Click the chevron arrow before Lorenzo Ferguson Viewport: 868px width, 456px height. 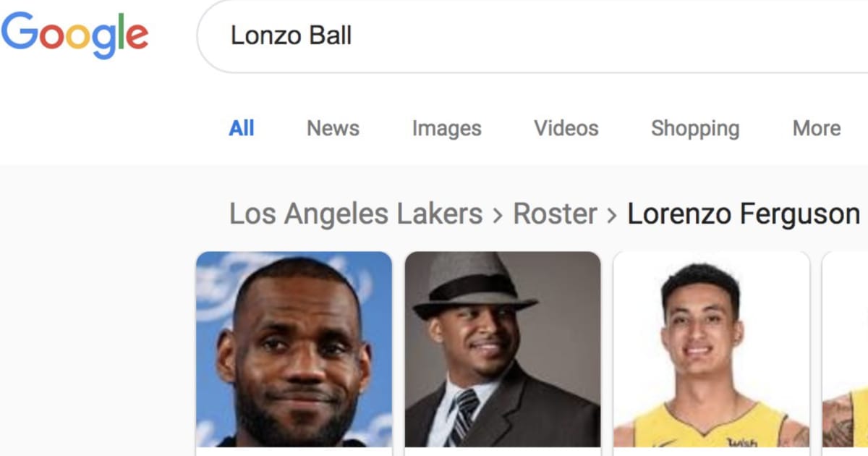612,215
